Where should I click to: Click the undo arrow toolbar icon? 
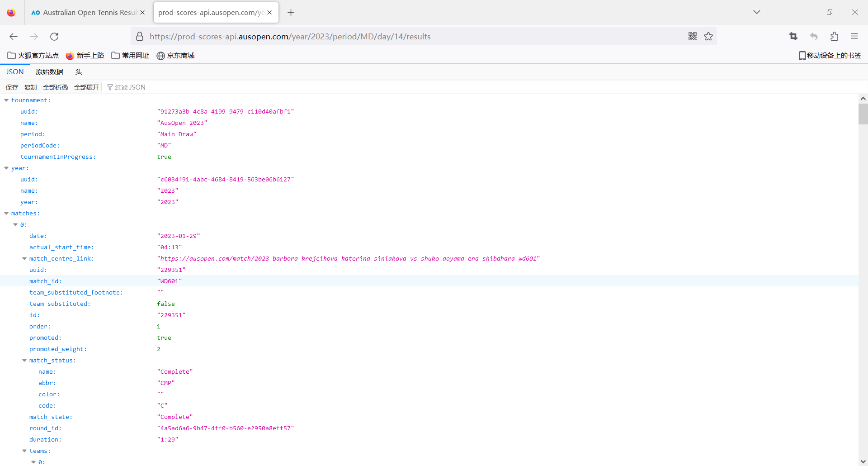(x=814, y=37)
